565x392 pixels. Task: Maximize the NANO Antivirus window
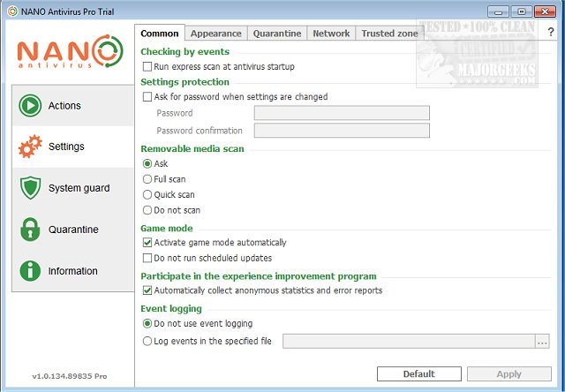(522, 11)
